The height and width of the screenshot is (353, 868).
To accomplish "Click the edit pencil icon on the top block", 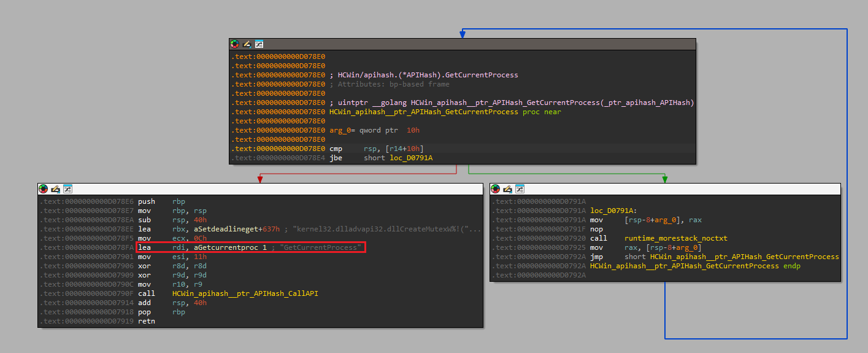I will [x=247, y=44].
